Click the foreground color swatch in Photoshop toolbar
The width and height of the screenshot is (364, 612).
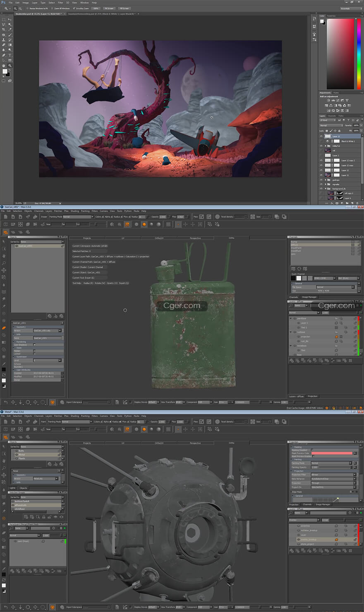pyautogui.click(x=5, y=71)
